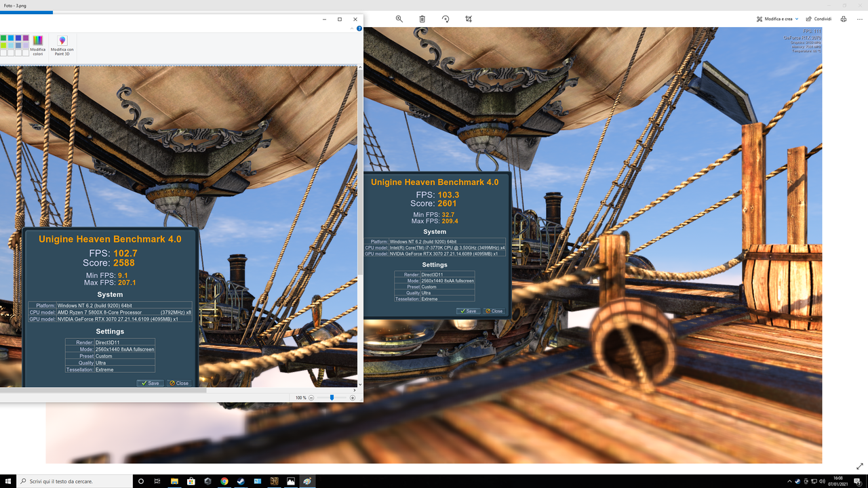Click Score 2601 in Photos image

coord(447,203)
